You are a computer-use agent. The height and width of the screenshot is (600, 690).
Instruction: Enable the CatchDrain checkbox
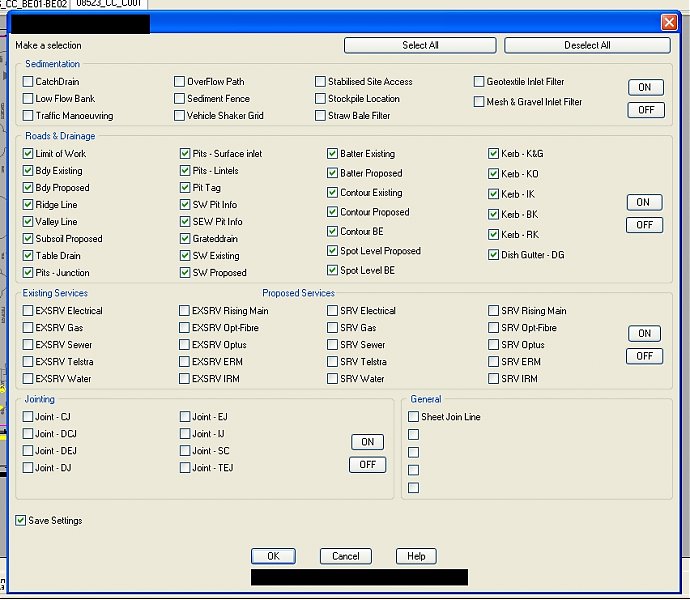coord(29,82)
